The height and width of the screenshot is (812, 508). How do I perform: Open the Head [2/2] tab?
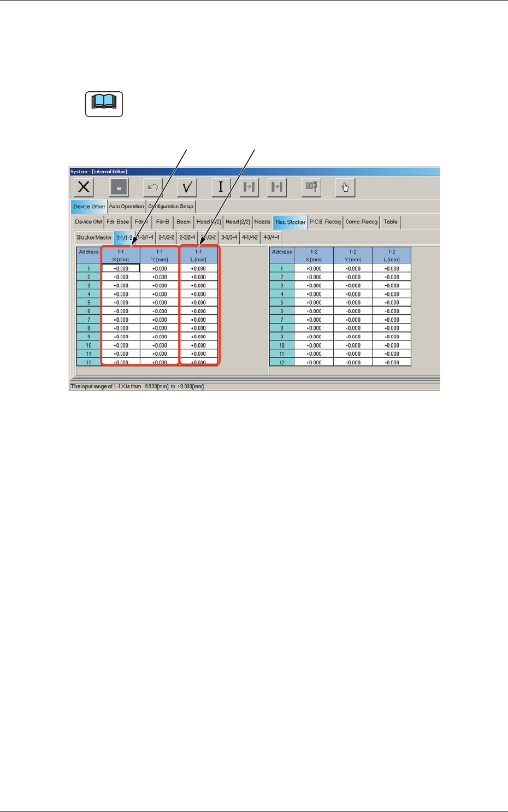(x=238, y=222)
